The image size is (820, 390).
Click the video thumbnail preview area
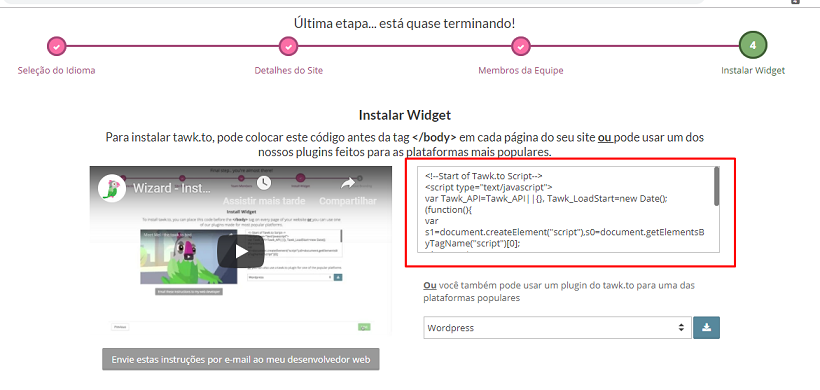coord(241,250)
